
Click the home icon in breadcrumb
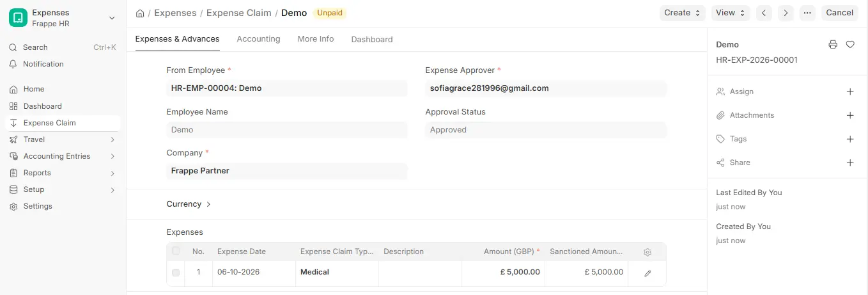click(x=140, y=13)
